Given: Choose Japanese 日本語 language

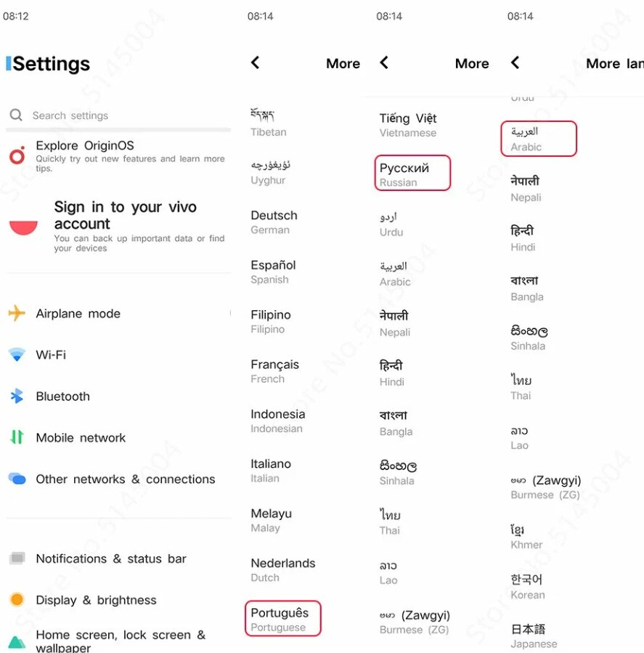Looking at the screenshot, I should (534, 636).
